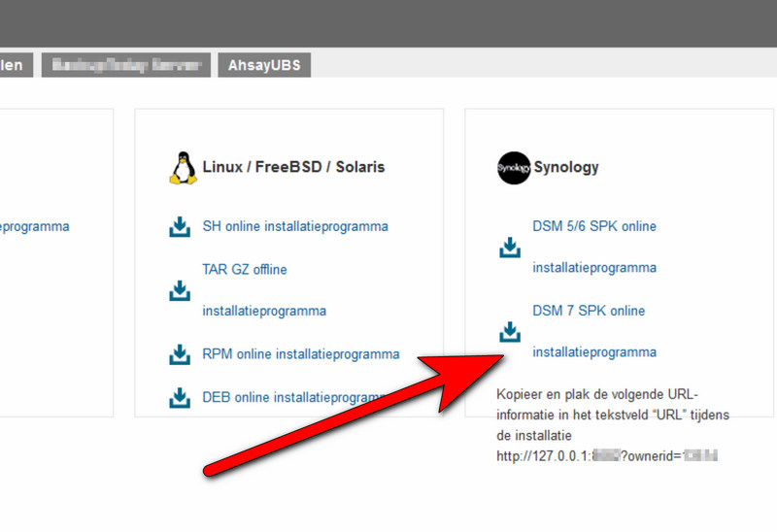Open DEB online installatieprogramma link

[x=292, y=397]
